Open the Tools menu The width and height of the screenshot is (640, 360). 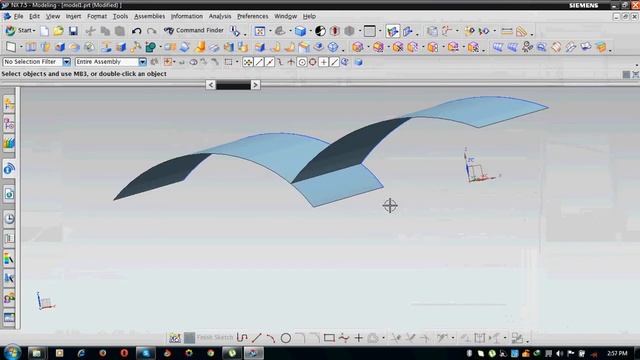click(120, 16)
